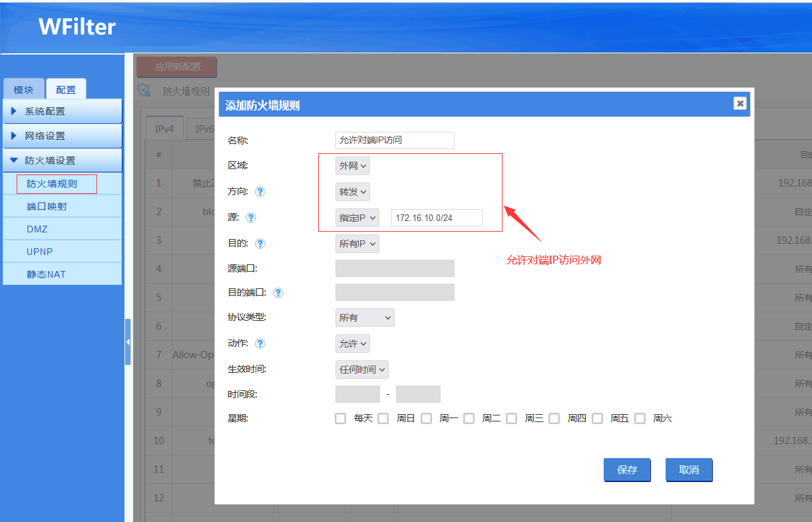Open the 区域 dropdown showing 外网
Screen dimensions: 812x522
click(352, 166)
